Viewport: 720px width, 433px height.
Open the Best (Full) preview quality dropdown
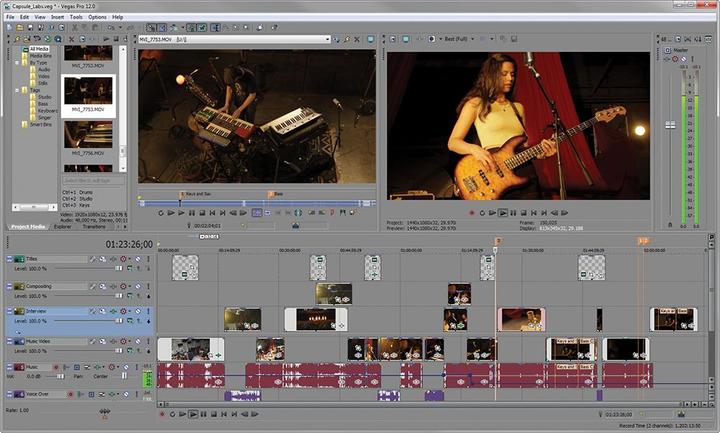463,39
